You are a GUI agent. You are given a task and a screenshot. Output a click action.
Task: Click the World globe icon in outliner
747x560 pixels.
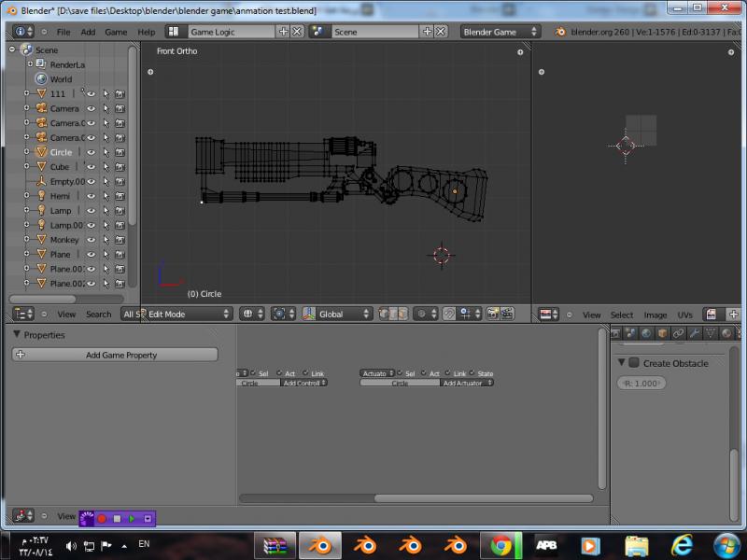tap(40, 79)
